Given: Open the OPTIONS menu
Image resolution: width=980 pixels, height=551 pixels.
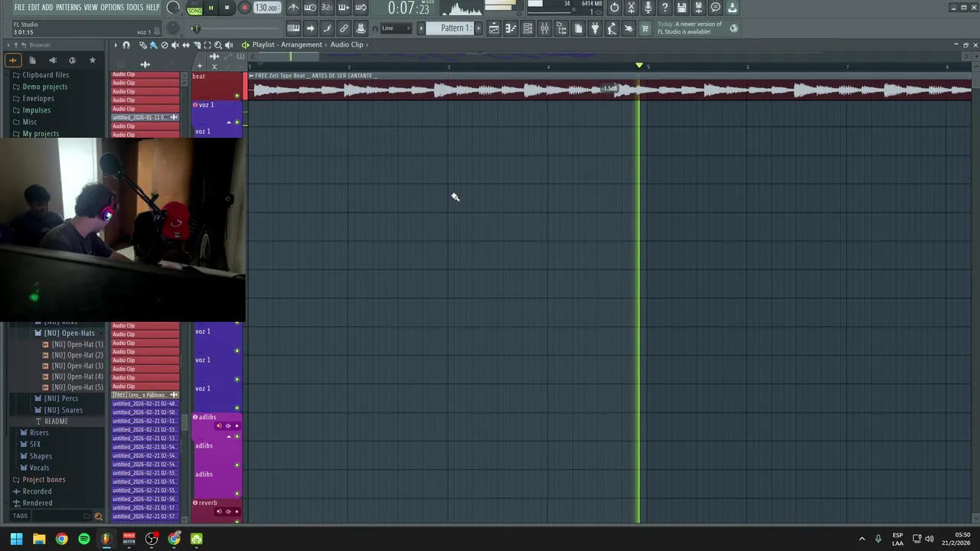Looking at the screenshot, I should [112, 8].
